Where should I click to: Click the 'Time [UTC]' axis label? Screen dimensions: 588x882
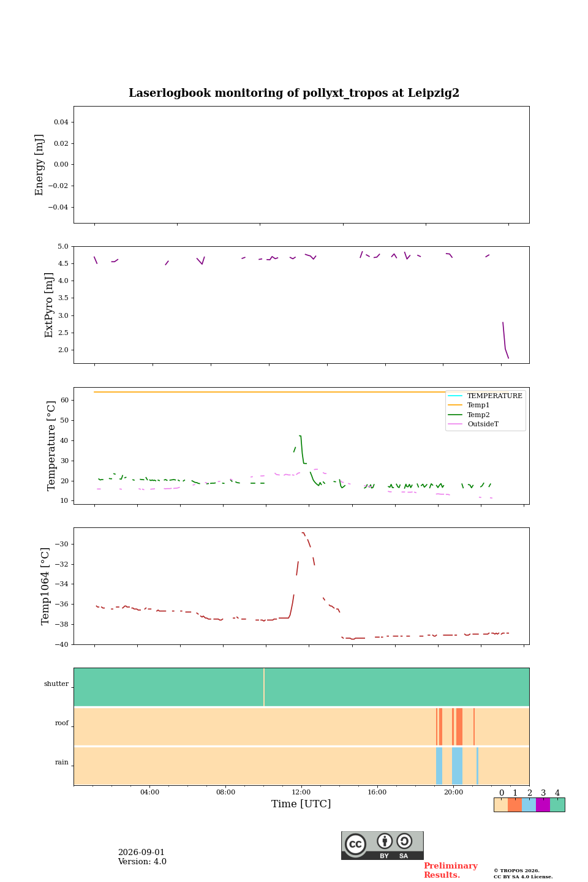[x=301, y=804]
